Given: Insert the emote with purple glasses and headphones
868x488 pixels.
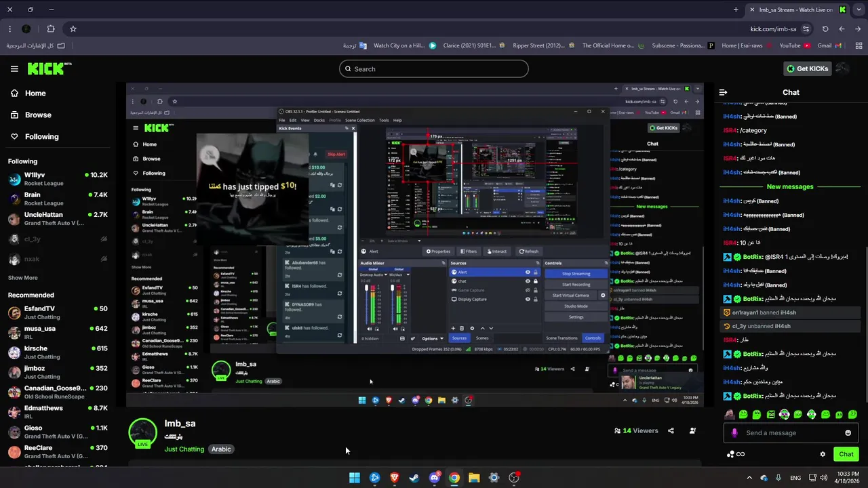Looking at the screenshot, I should click(785, 414).
